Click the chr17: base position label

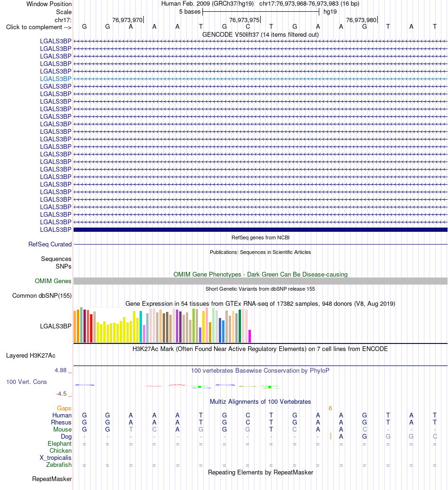[63, 20]
